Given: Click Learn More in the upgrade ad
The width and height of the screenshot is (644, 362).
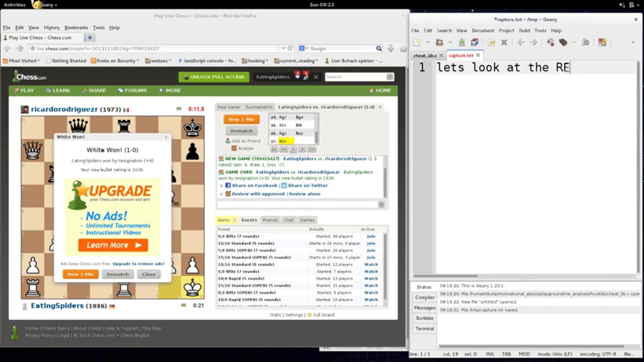Looking at the screenshot, I should (113, 245).
